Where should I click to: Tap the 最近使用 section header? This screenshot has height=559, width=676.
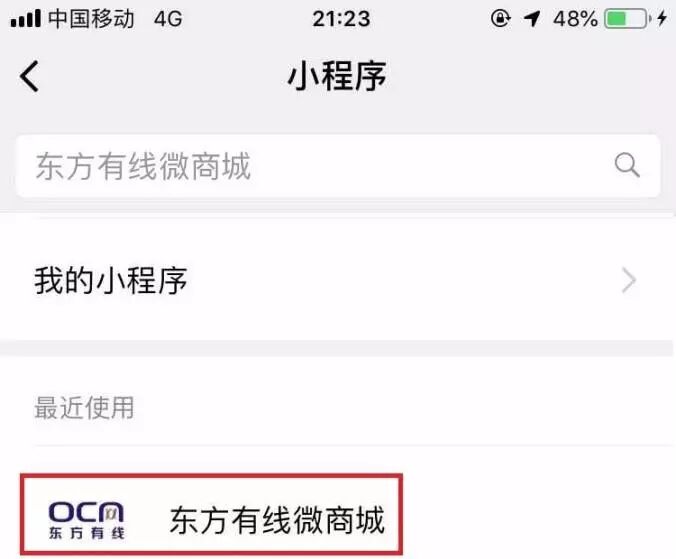pos(84,408)
